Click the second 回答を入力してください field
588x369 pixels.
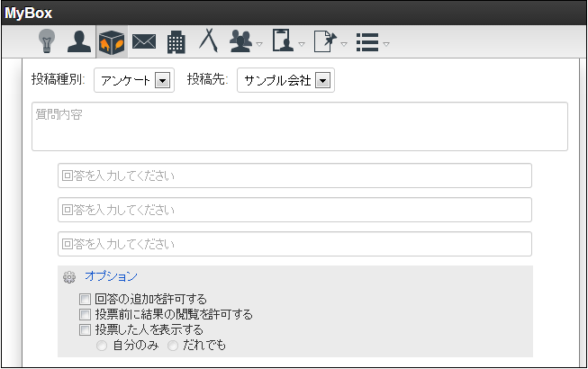click(294, 210)
